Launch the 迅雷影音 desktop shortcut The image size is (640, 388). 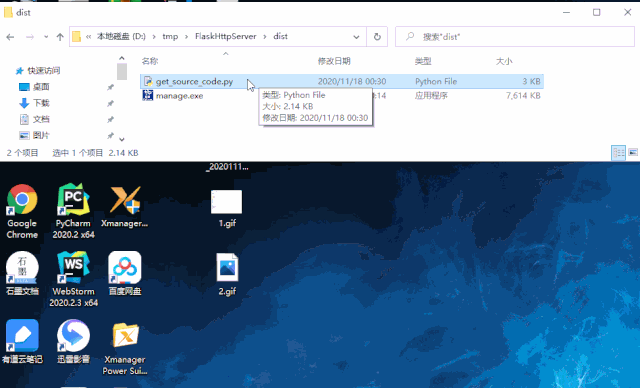73,341
